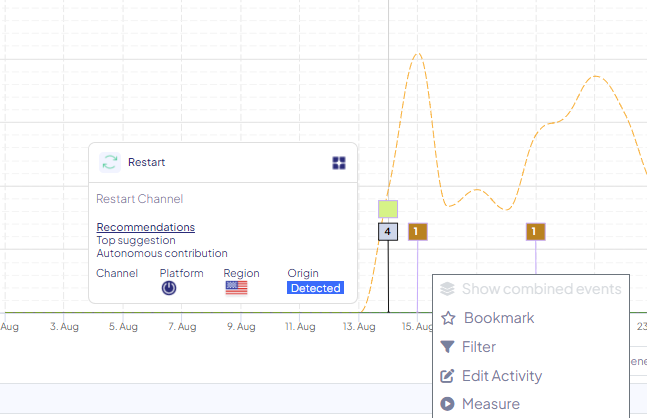Select the event marker labeled 4
647x418 pixels.
[388, 232]
